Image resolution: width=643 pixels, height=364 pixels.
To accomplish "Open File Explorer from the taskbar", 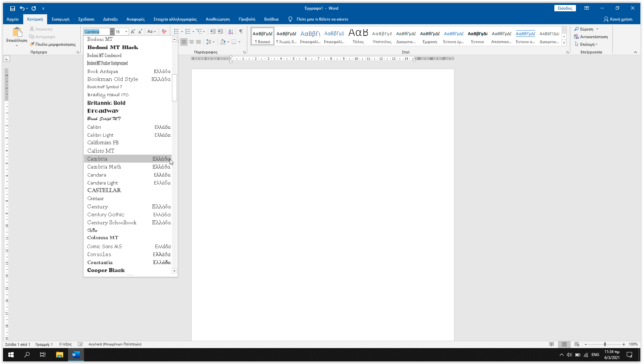I will tap(60, 355).
